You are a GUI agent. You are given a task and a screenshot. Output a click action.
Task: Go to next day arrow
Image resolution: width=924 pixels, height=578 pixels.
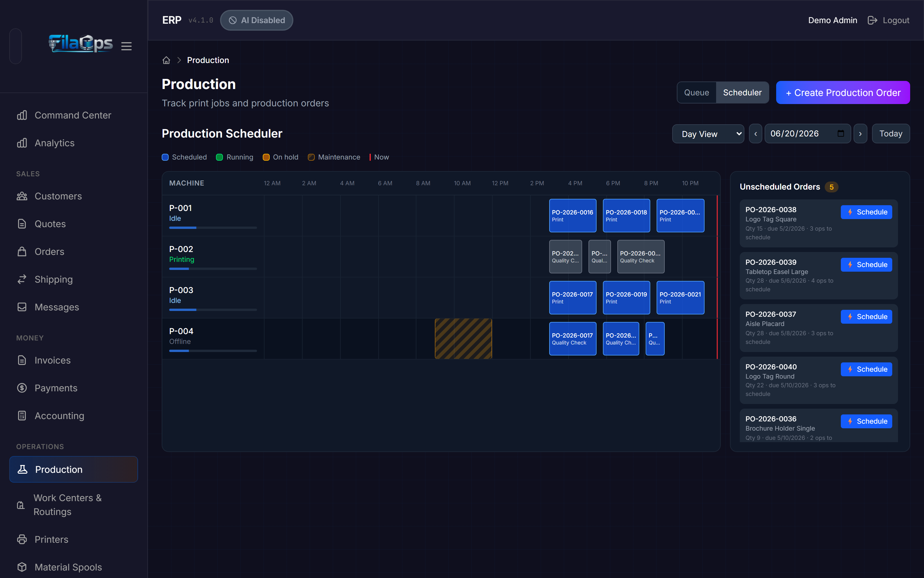pyautogui.click(x=860, y=134)
